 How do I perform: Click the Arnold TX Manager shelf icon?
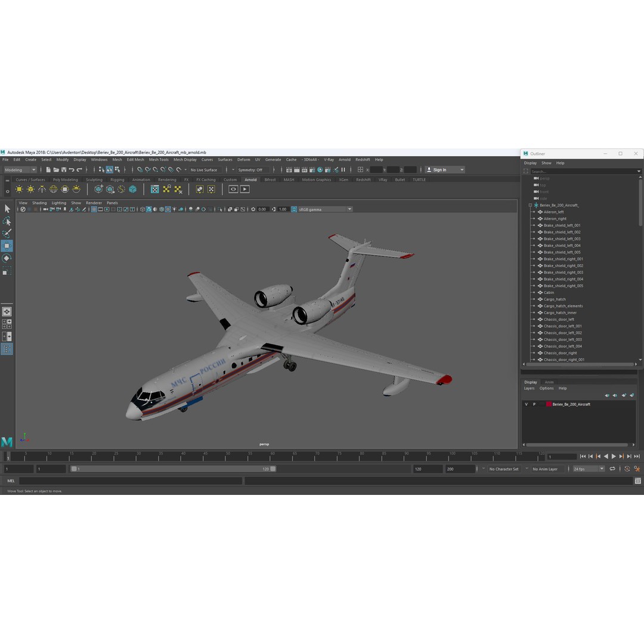(155, 190)
